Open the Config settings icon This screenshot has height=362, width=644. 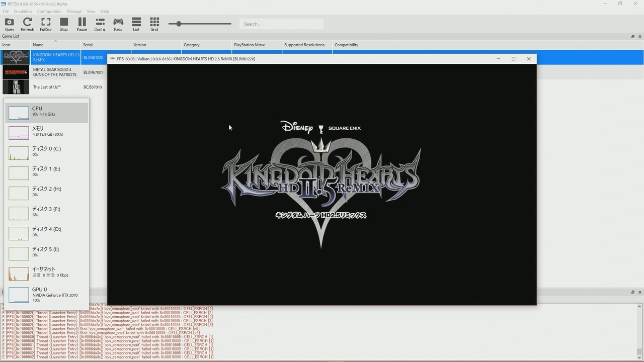pos(100,24)
